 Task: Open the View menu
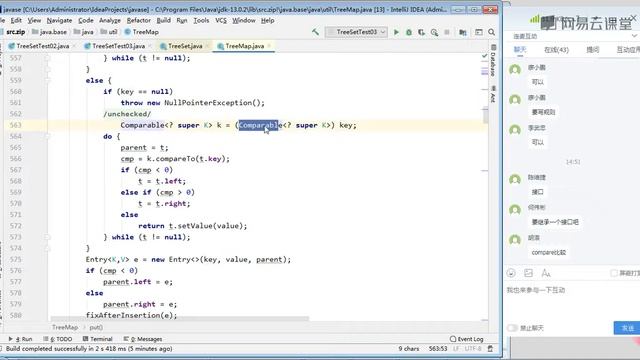[34, 20]
